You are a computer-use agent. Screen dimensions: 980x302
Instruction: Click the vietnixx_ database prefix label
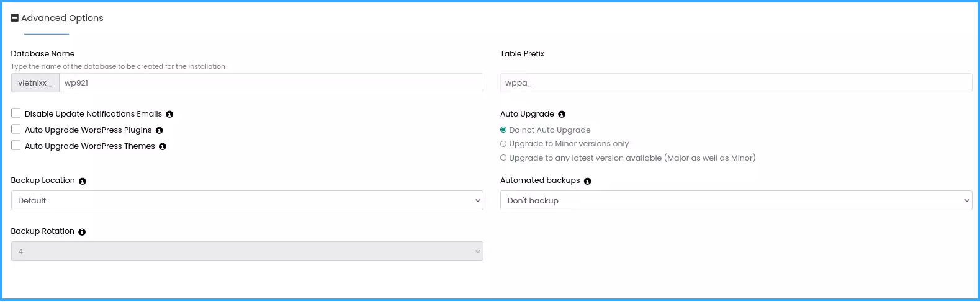(x=35, y=83)
